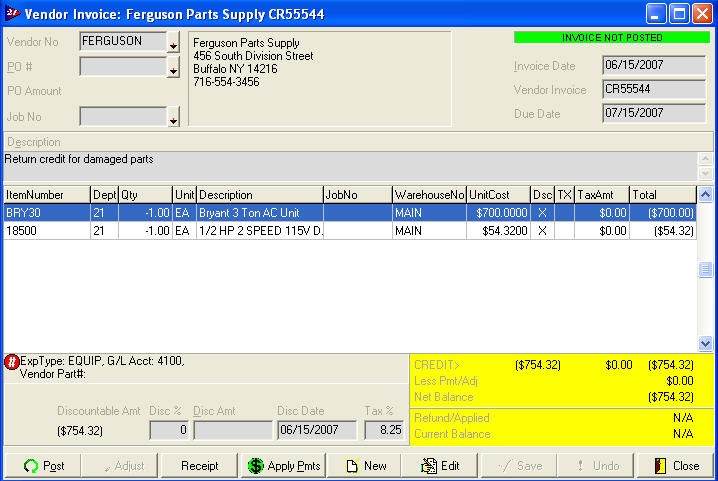Image resolution: width=718 pixels, height=481 pixels.
Task: Click the Undo button
Action: click(x=596, y=466)
